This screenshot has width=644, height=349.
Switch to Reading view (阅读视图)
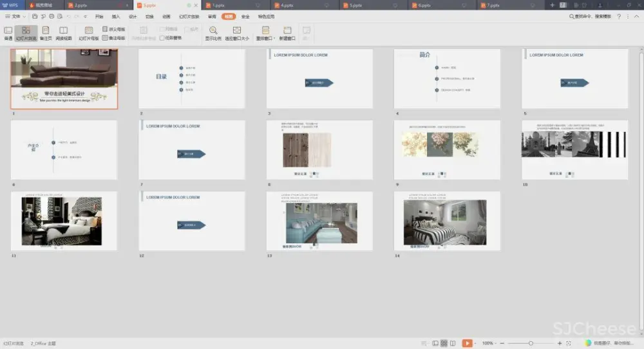pyautogui.click(x=63, y=33)
